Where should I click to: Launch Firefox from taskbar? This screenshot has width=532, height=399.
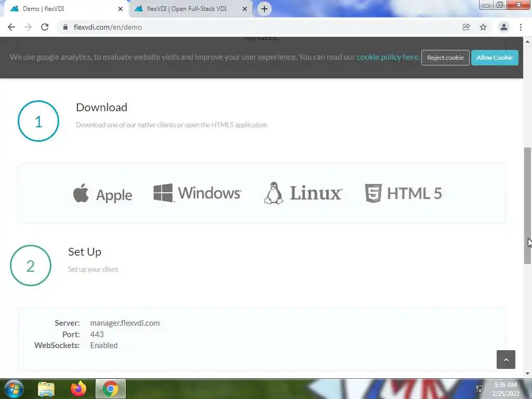78,389
